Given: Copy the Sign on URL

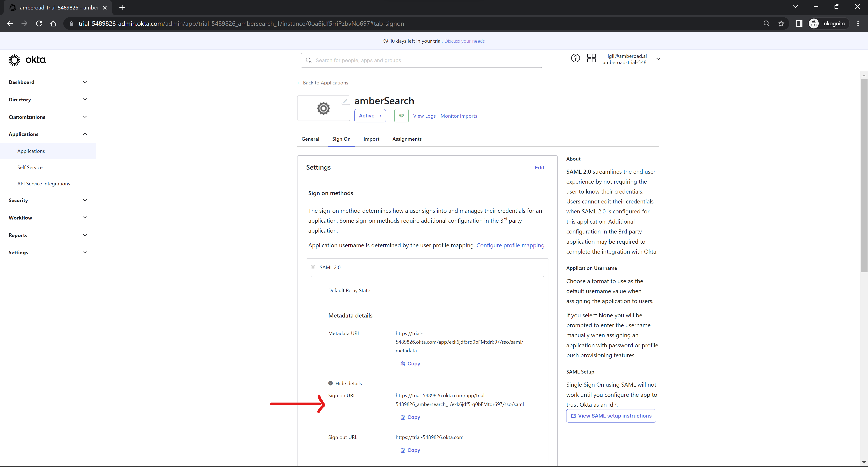Looking at the screenshot, I should [410, 417].
